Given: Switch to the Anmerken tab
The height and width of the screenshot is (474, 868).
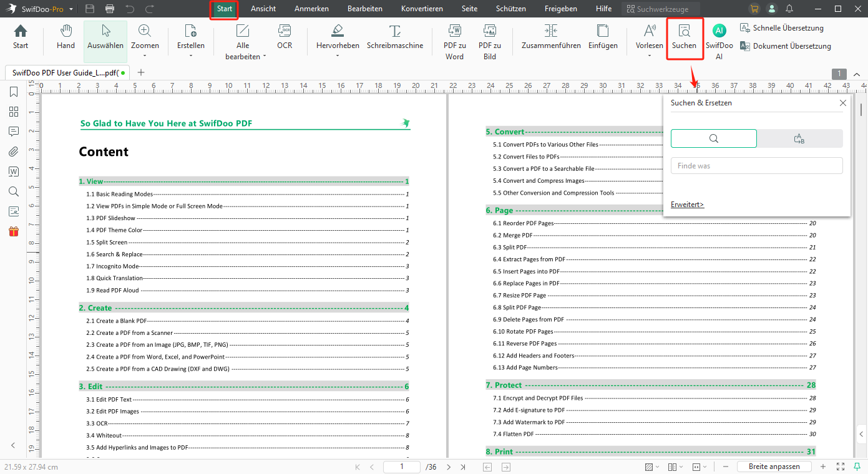Looking at the screenshot, I should [311, 9].
